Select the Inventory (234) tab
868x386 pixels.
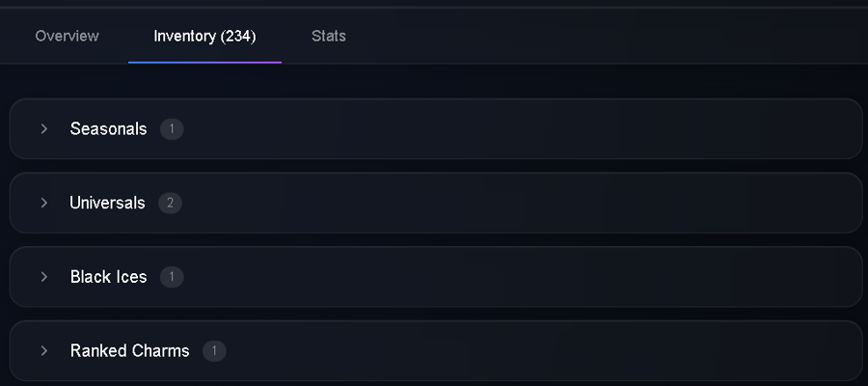tap(204, 36)
